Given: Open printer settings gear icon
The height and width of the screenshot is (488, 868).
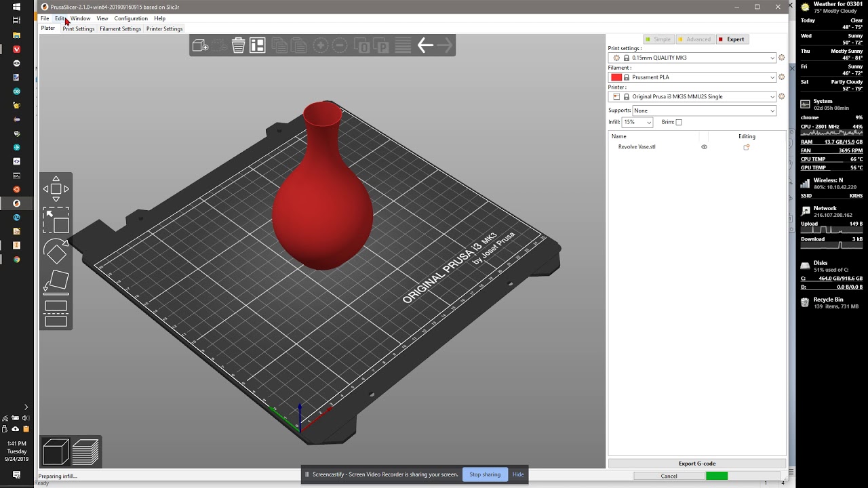Looking at the screenshot, I should pyautogui.click(x=781, y=96).
